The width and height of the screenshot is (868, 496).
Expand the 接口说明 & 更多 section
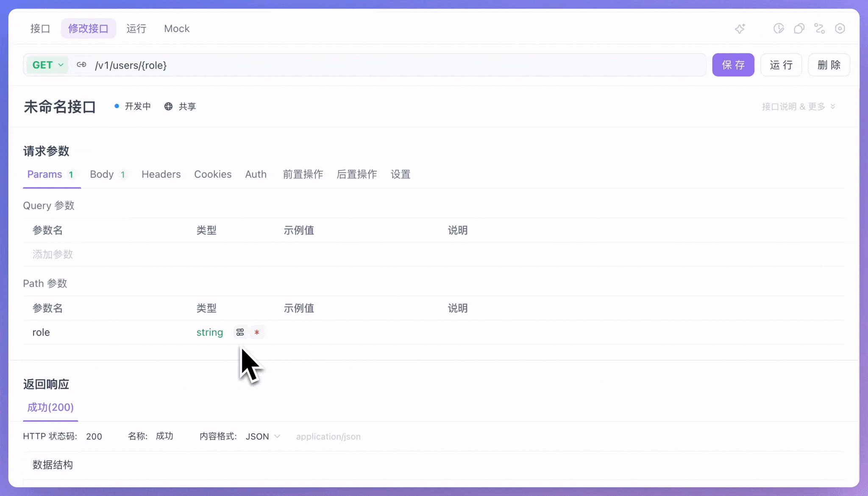point(798,106)
